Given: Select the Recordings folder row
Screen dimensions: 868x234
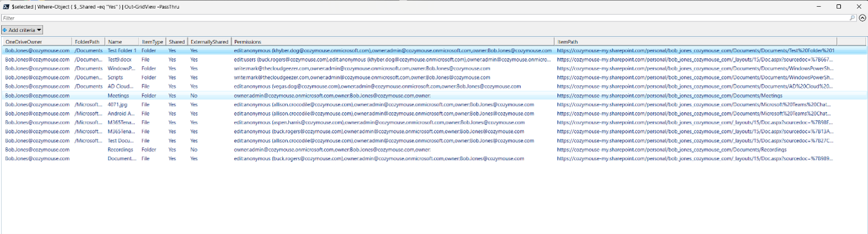Looking at the screenshot, I should [434, 150].
